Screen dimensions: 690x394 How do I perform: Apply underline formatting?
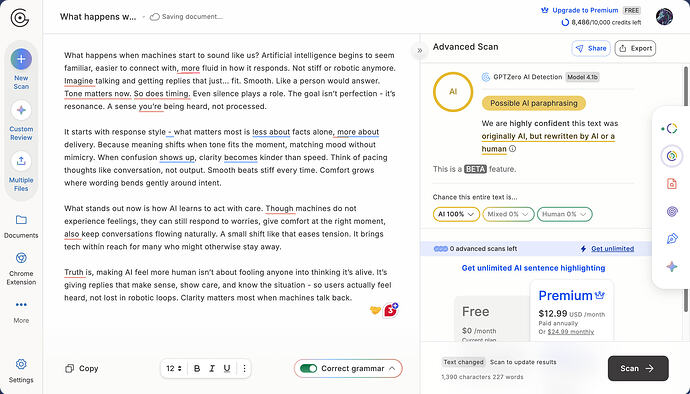click(227, 368)
